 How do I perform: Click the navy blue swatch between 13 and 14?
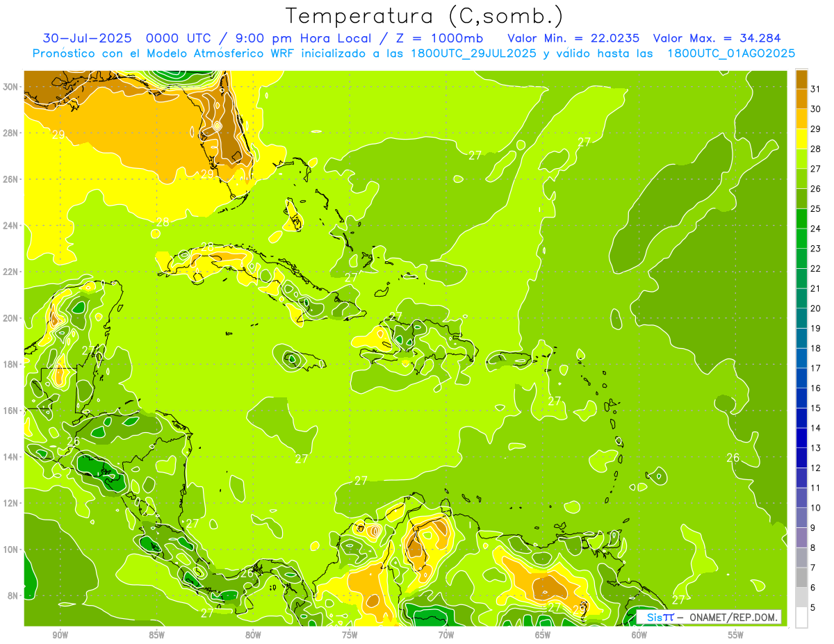point(801,438)
